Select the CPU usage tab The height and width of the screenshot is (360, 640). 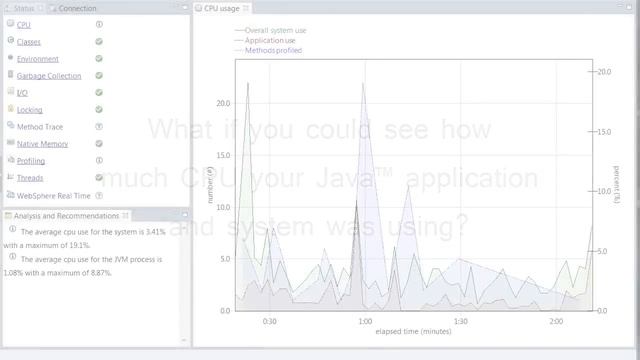pos(222,8)
